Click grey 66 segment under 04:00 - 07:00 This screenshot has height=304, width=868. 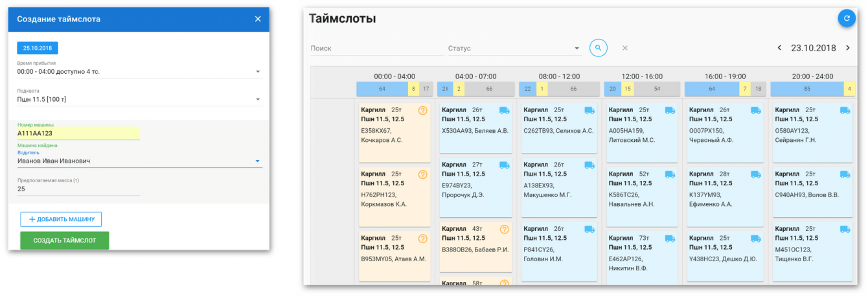point(489,89)
